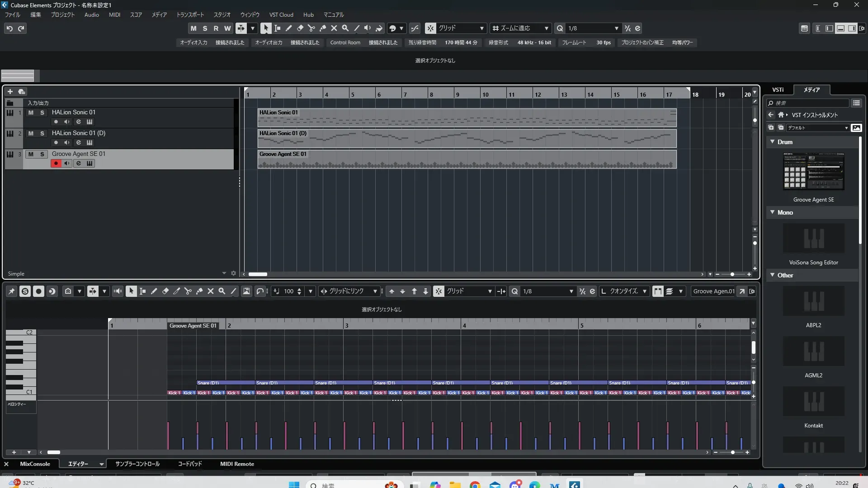Viewport: 868px width, 488px height.
Task: Select the Split scissors tool in main toolbar
Action: coord(311,28)
